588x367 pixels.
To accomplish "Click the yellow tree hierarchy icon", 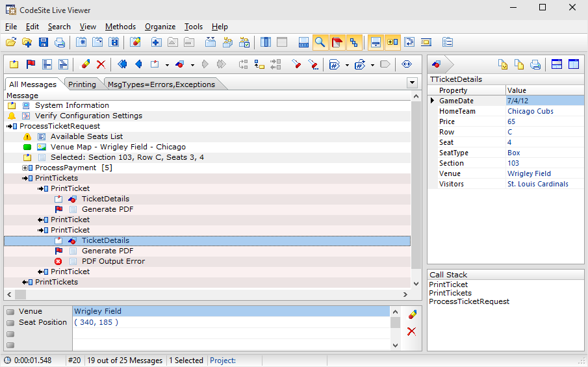I will click(x=259, y=64).
